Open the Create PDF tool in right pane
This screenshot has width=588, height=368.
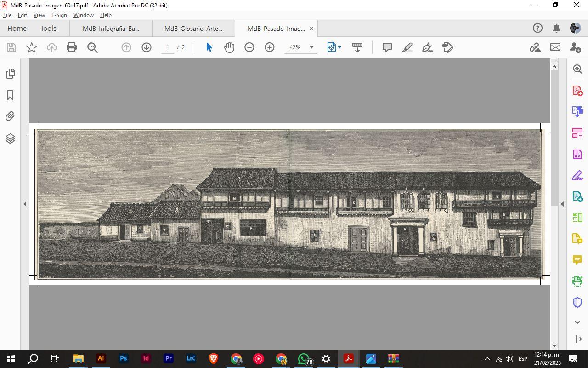pos(577,90)
